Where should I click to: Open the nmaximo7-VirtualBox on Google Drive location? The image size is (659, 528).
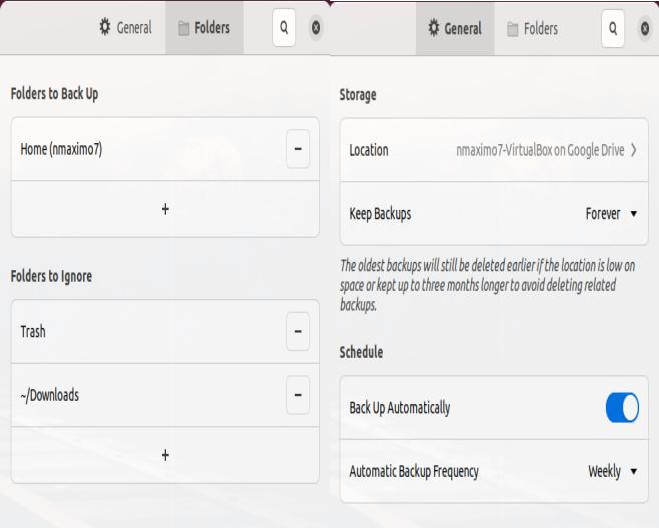(540, 150)
